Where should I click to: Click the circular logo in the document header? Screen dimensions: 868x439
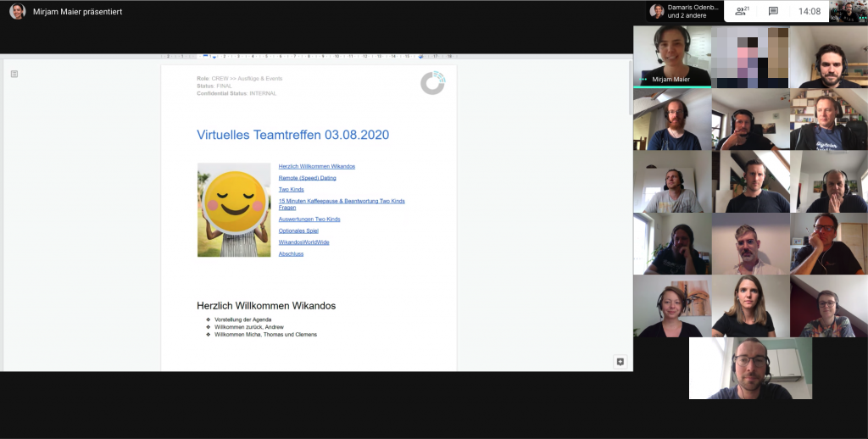tap(432, 82)
